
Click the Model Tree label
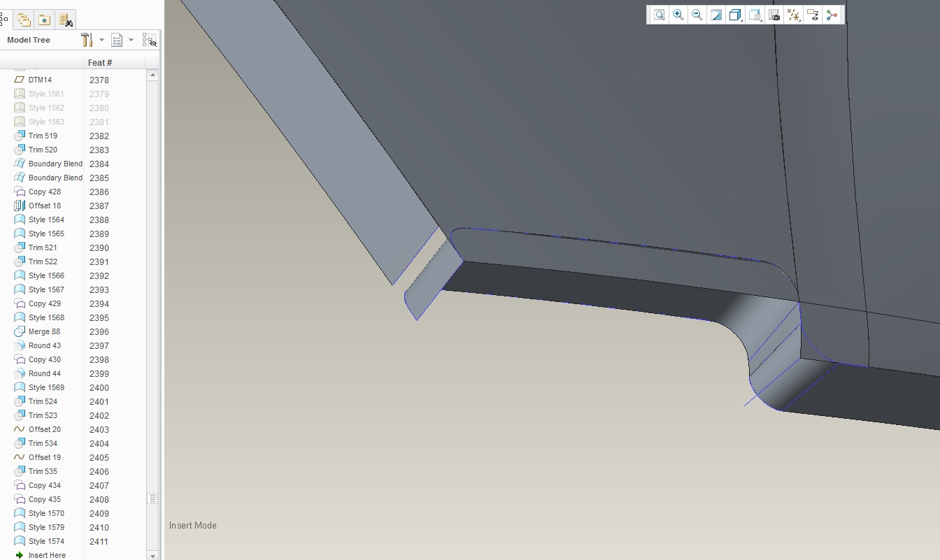click(x=29, y=40)
